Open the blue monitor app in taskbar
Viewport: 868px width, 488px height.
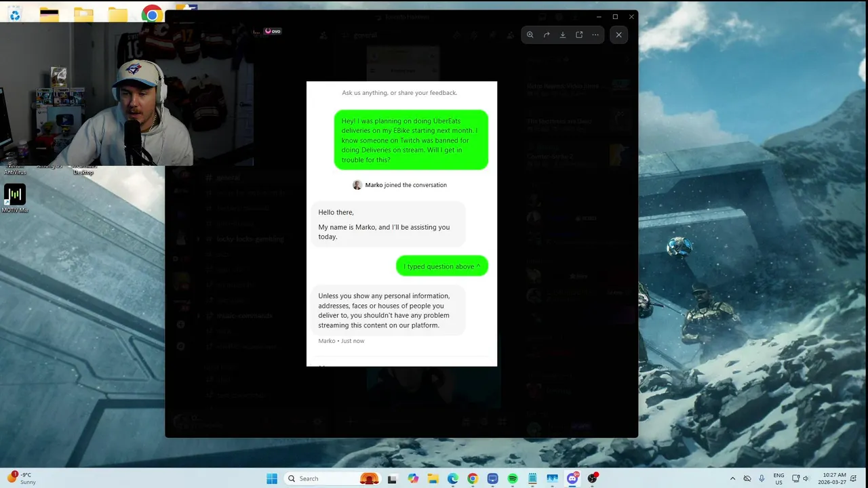[492, 479]
